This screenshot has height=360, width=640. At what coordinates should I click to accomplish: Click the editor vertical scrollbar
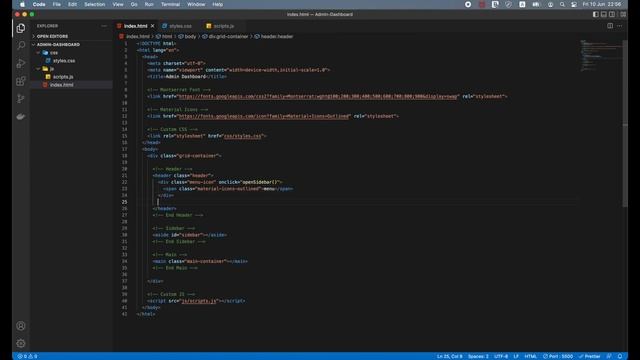pos(625,122)
